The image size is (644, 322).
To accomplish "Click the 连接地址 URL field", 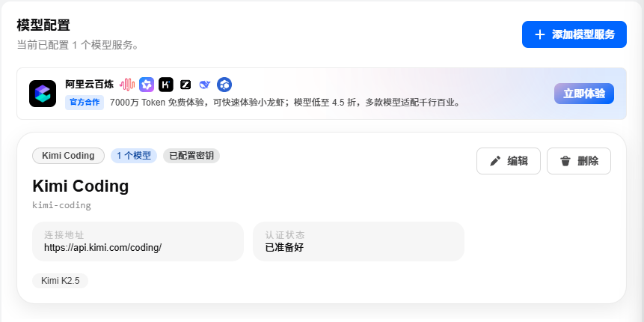I will 138,242.
